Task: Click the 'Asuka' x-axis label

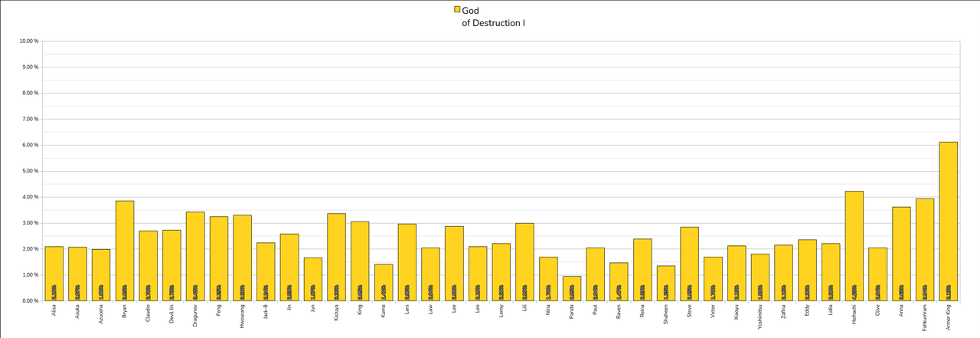Action: 78,311
